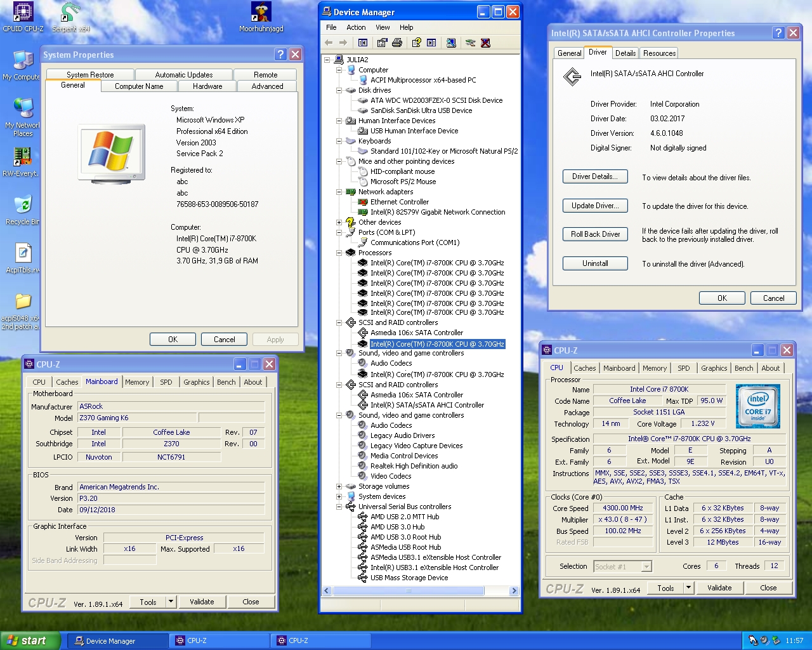Select the acpi5048 x64 folder on desktop
812x650 pixels.
click(21, 311)
